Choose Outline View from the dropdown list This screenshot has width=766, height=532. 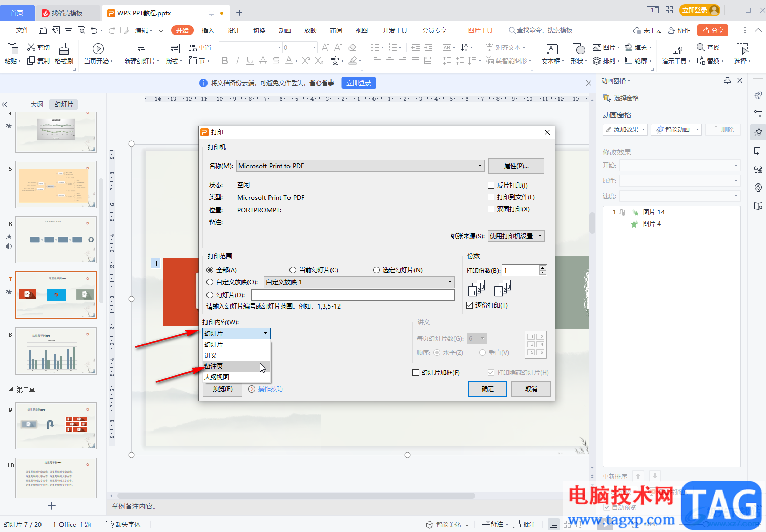[x=236, y=377]
